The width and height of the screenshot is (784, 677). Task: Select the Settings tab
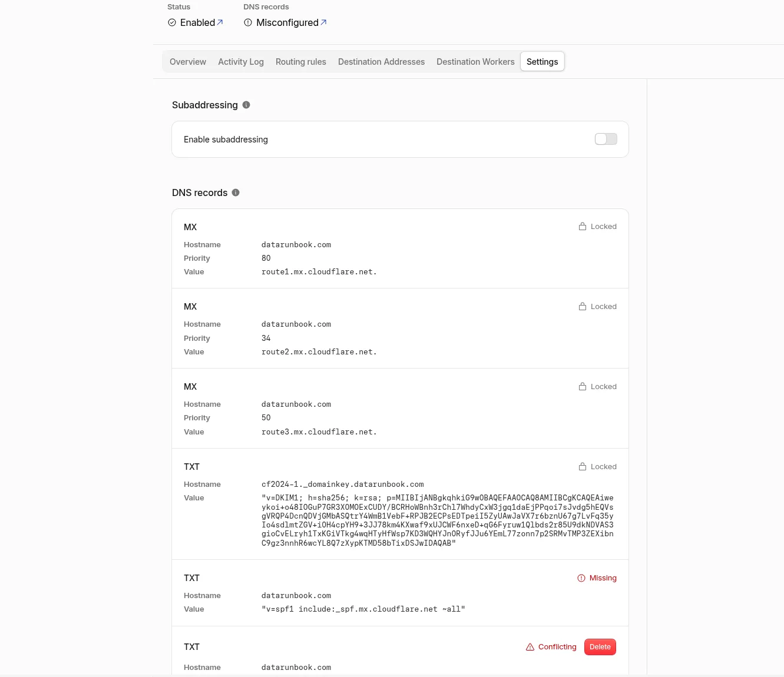coord(542,62)
